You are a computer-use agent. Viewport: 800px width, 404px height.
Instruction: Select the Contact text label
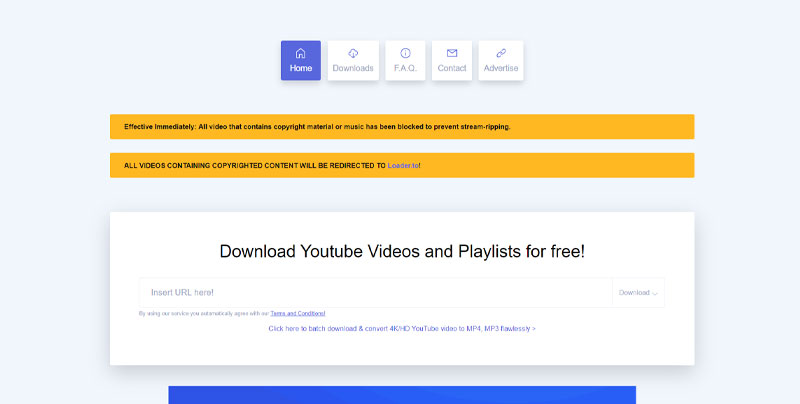tap(452, 68)
